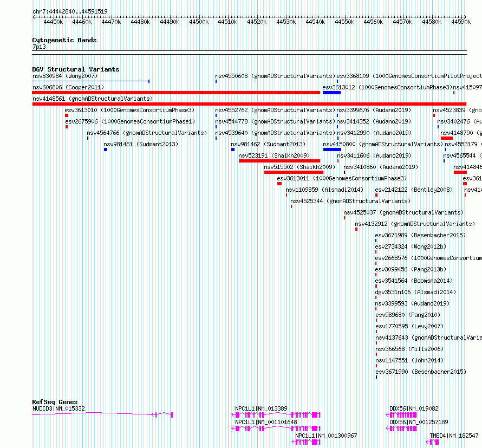Click nsv3410860 (Audano2019) label
This screenshot has height=448, width=482.
(381, 167)
